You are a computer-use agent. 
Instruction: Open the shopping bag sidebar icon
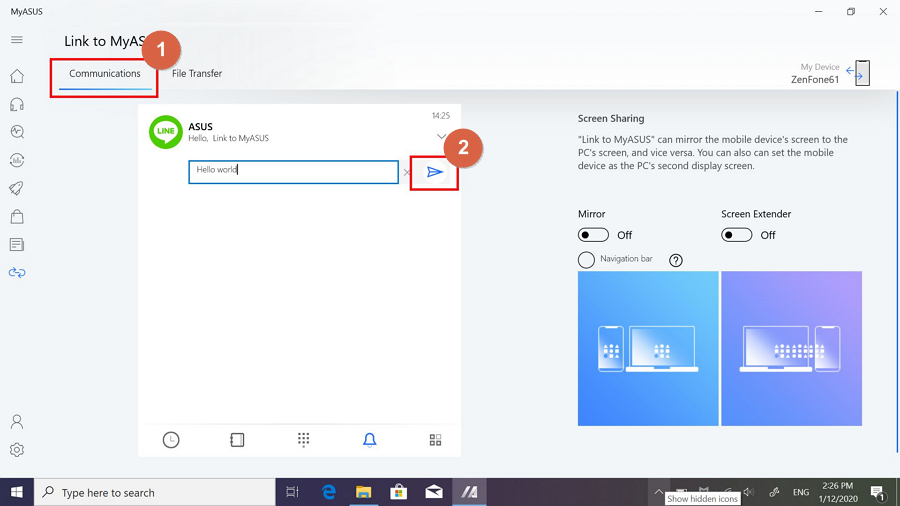[x=17, y=216]
